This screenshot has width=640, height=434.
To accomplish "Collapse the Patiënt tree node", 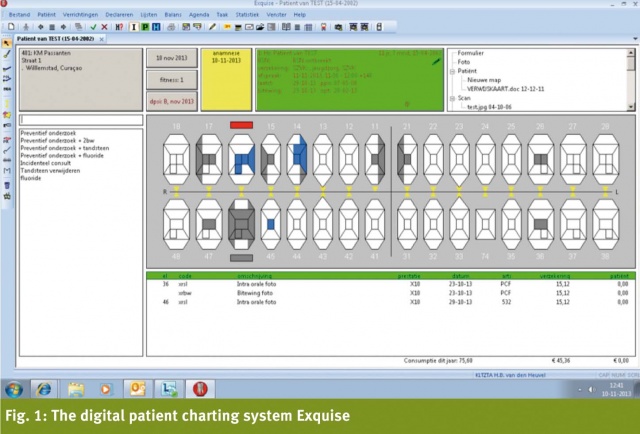I will (x=452, y=71).
